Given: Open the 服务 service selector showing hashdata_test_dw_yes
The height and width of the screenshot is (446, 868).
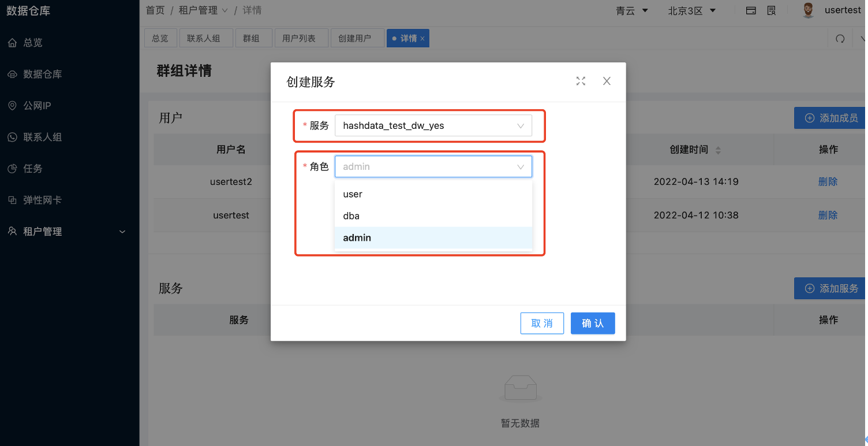Looking at the screenshot, I should [x=433, y=125].
